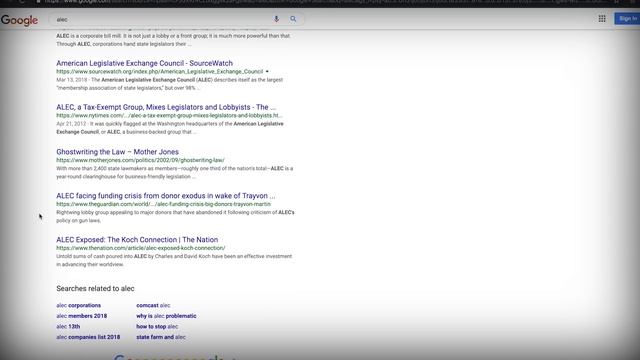Image resolution: width=640 pixels, height=360 pixels.
Task: Click the sourcewatch.org green URL
Action: click(x=160, y=71)
